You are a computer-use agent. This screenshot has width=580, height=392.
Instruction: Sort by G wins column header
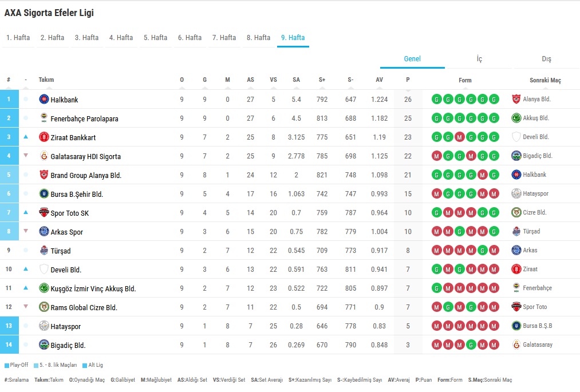[204, 80]
